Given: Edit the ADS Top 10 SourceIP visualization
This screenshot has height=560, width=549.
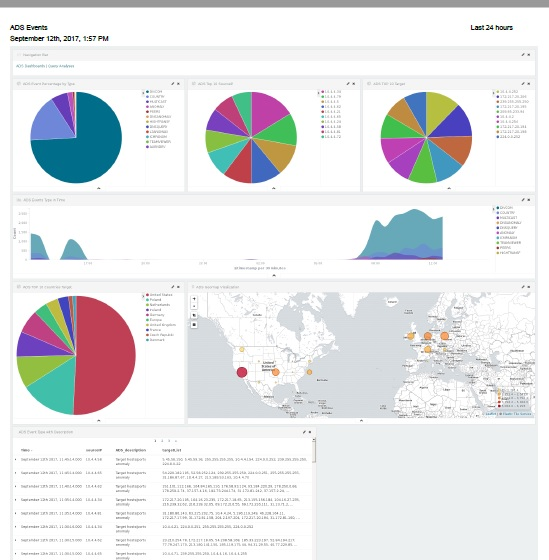Looking at the screenshot, I should (348, 84).
